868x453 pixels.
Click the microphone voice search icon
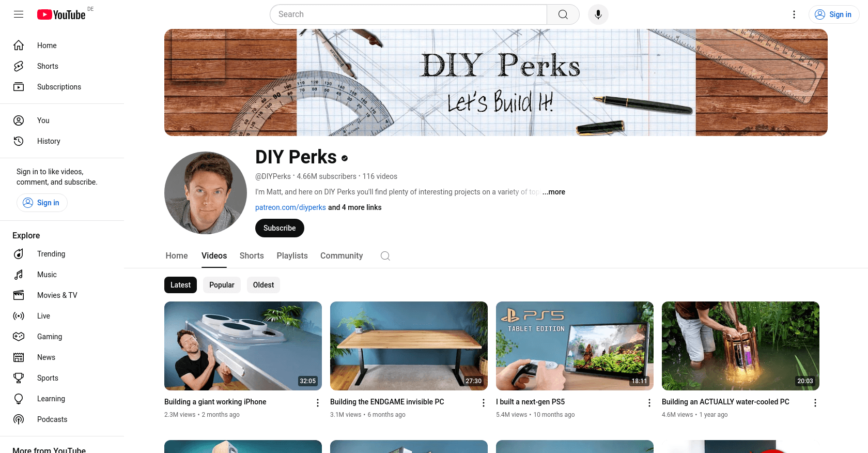(598, 14)
